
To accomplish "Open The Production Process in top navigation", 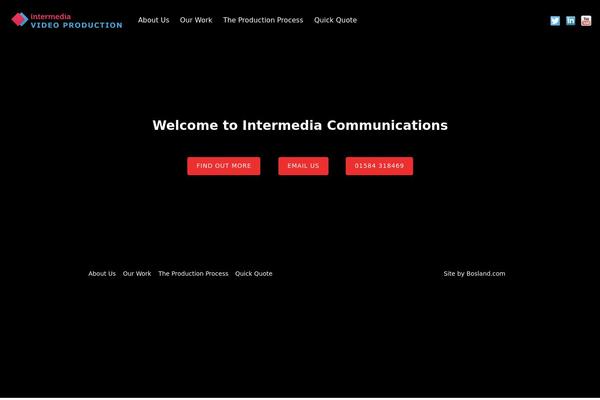I will [x=263, y=20].
